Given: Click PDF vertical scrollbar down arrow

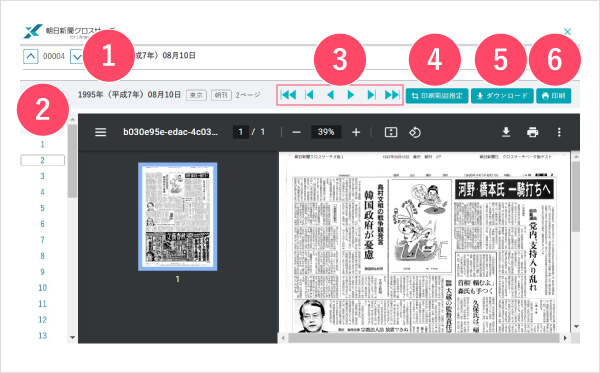Looking at the screenshot, I should coord(576,327).
